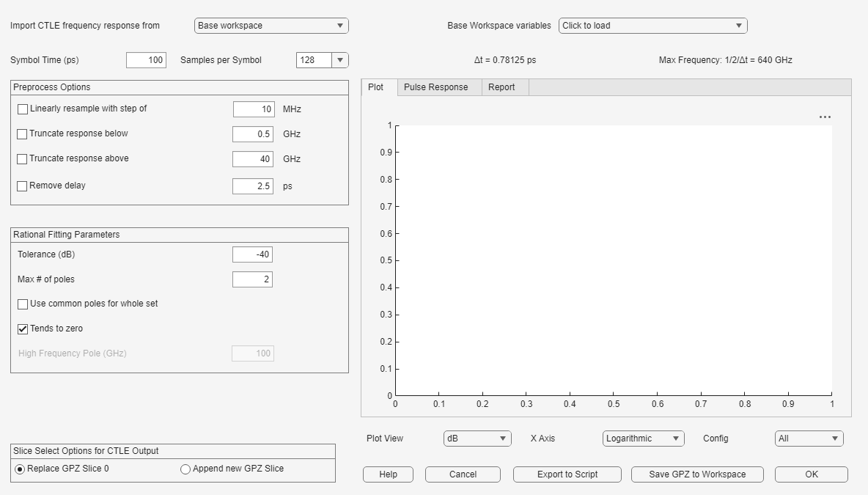Click the Remove delay 2.5 ps field
The image size is (868, 495).
pos(253,186)
